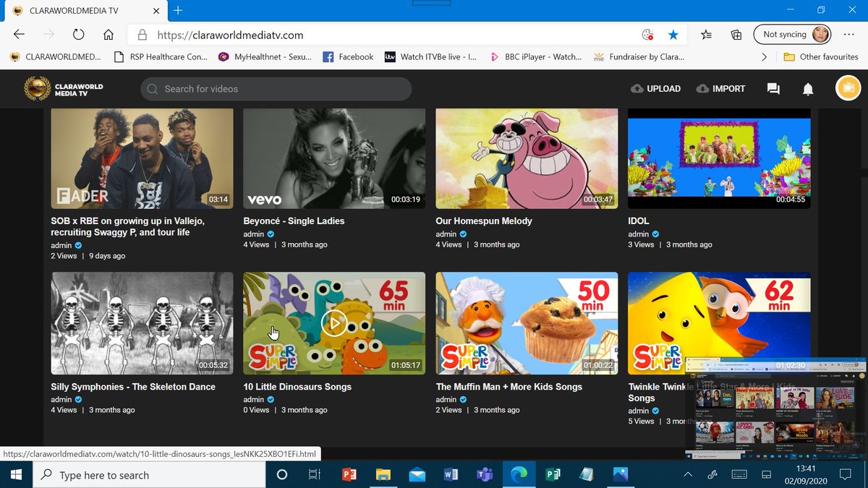
Task: Click the Search for videos field
Action: click(276, 89)
